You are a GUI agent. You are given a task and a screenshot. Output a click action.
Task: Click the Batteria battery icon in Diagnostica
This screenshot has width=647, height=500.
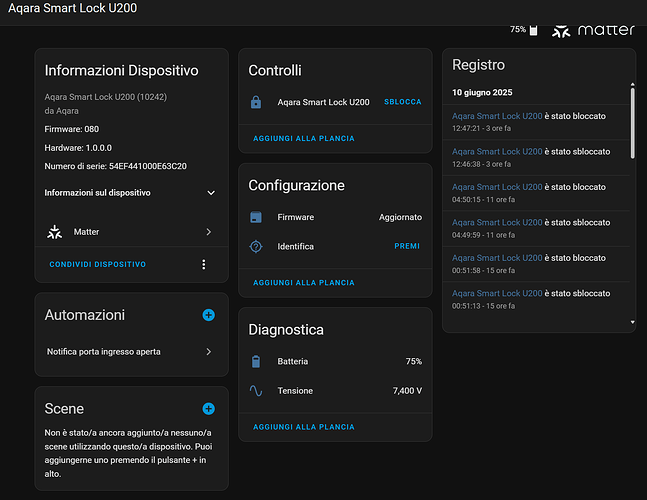256,361
